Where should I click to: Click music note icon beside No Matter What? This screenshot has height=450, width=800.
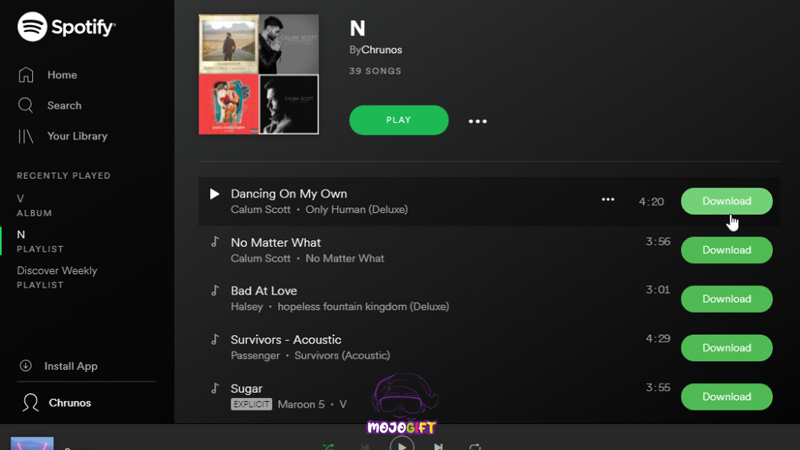(215, 242)
